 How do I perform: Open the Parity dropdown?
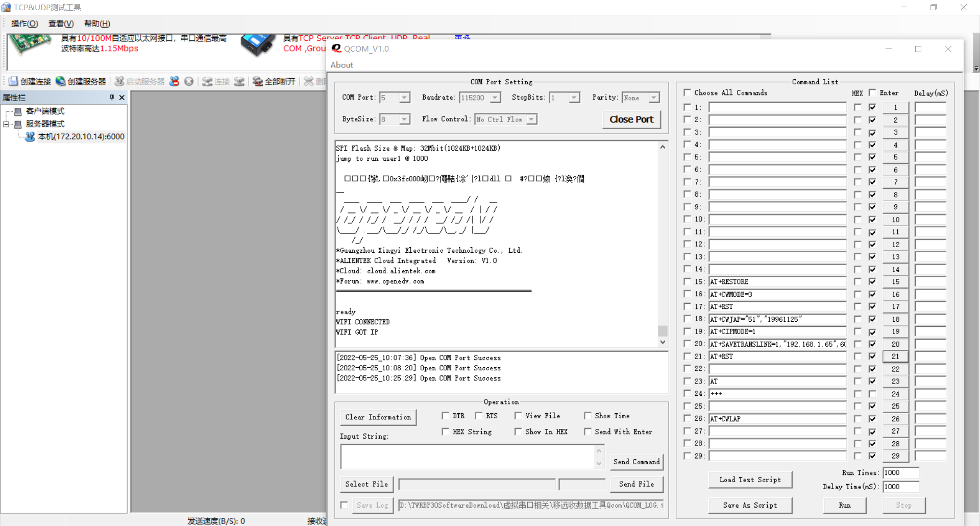[x=654, y=98]
